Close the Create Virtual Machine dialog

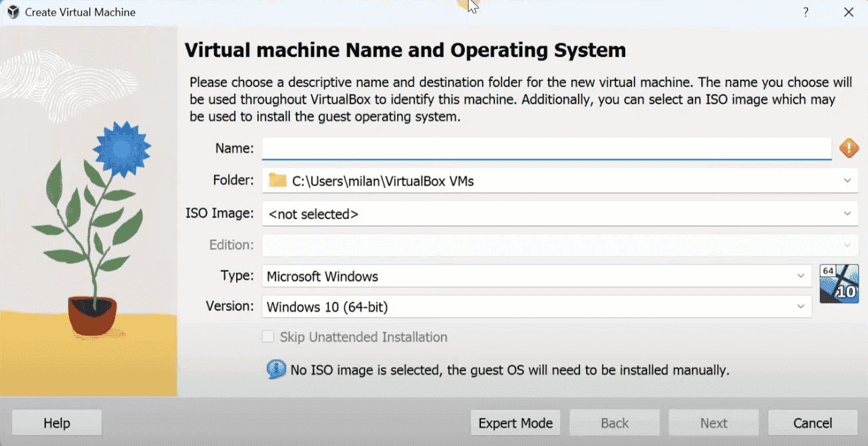[849, 12]
